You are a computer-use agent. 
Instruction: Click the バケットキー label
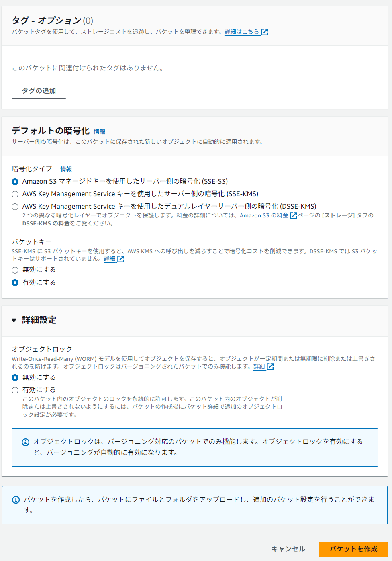(32, 242)
